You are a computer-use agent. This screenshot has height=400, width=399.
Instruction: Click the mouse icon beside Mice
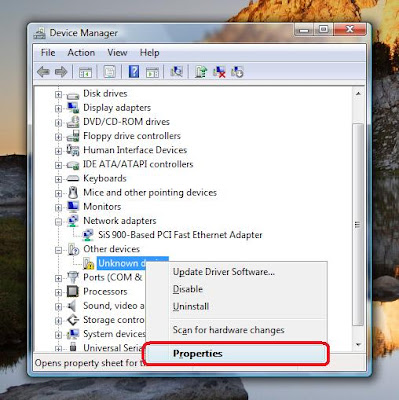pos(73,192)
